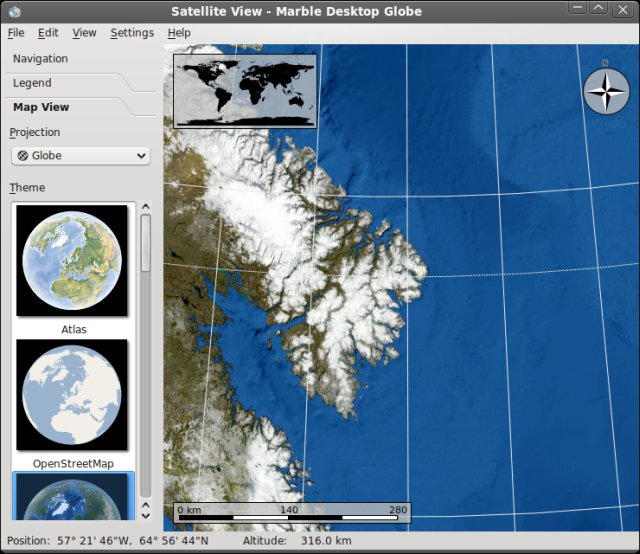640x554 pixels.
Task: Click the theme list scrollbar handle
Action: click(x=145, y=243)
